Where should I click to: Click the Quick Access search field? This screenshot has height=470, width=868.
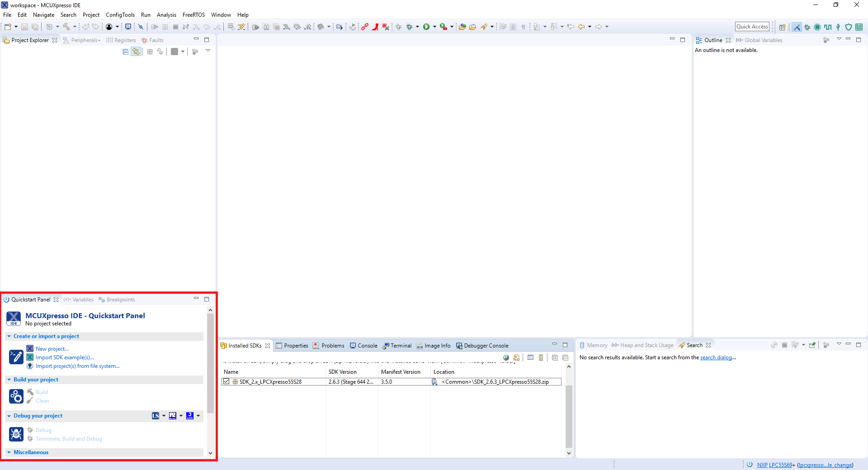(752, 27)
